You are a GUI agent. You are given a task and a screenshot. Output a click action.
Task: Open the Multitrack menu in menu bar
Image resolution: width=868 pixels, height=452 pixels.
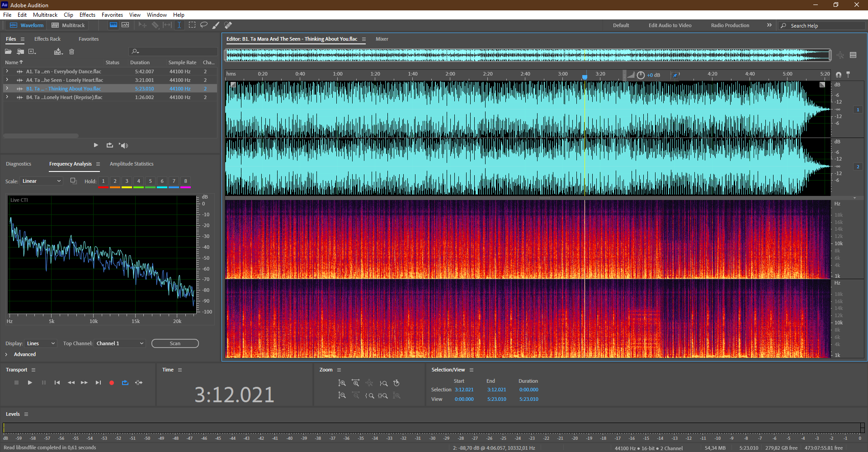(x=45, y=15)
